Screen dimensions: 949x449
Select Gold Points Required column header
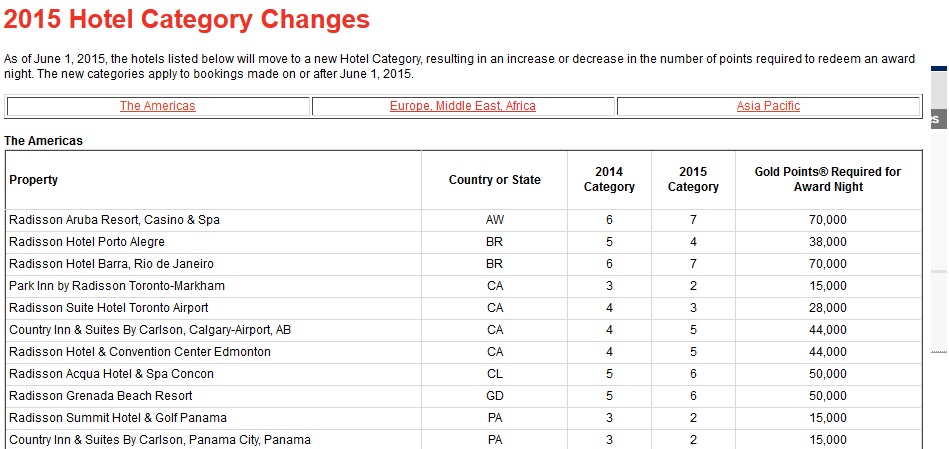pos(827,180)
